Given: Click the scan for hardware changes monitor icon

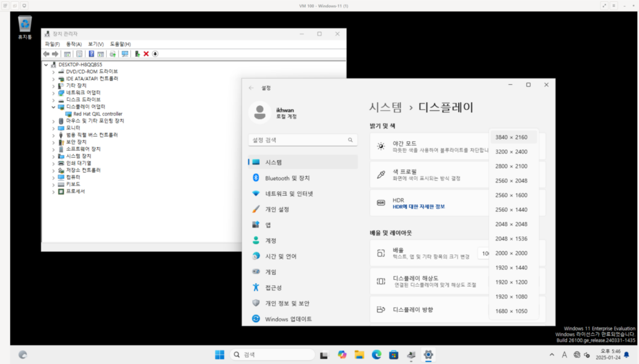Looking at the screenshot, I should click(x=125, y=54).
